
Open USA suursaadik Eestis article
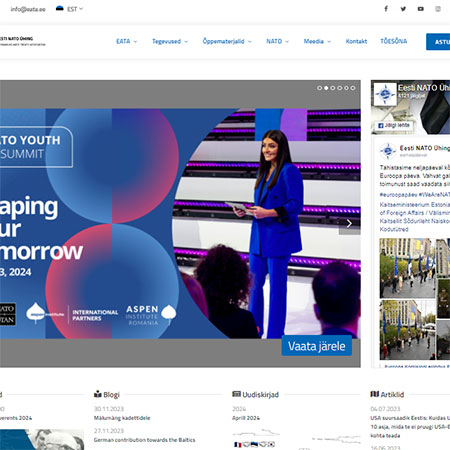click(x=410, y=427)
